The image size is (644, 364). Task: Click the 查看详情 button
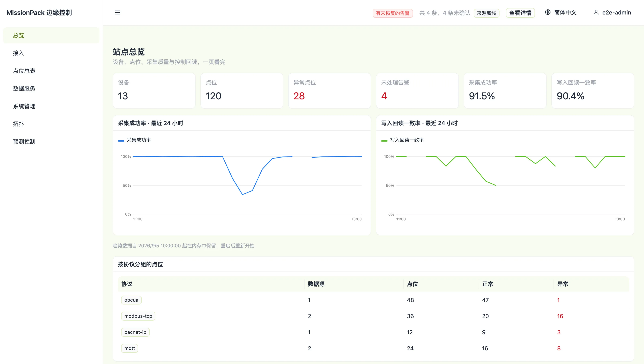pyautogui.click(x=520, y=13)
